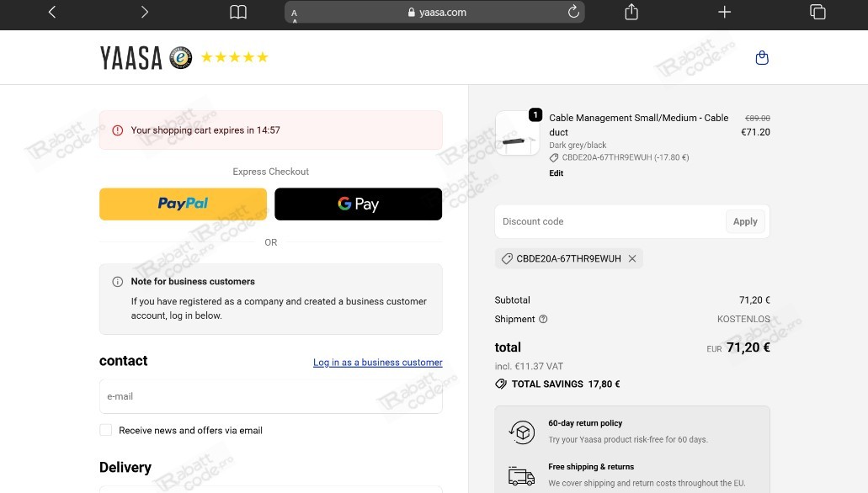Tick Receive news and offers via email
868x493 pixels.
click(x=106, y=430)
